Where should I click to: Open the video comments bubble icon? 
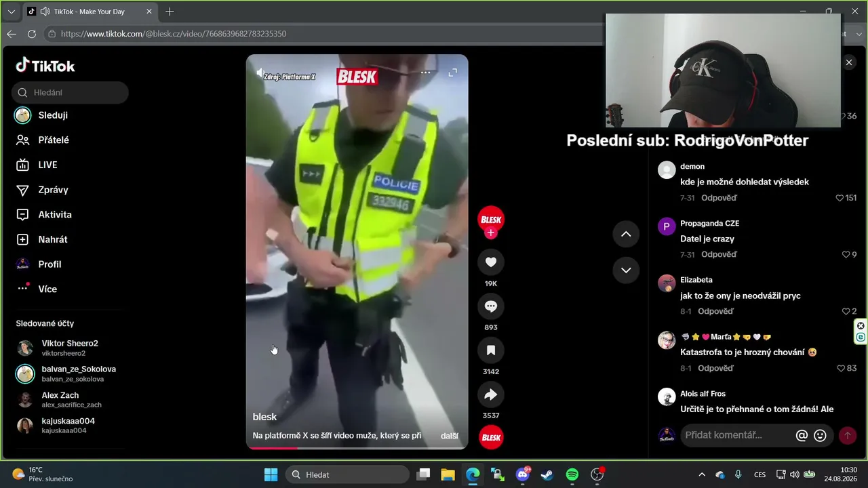491,306
